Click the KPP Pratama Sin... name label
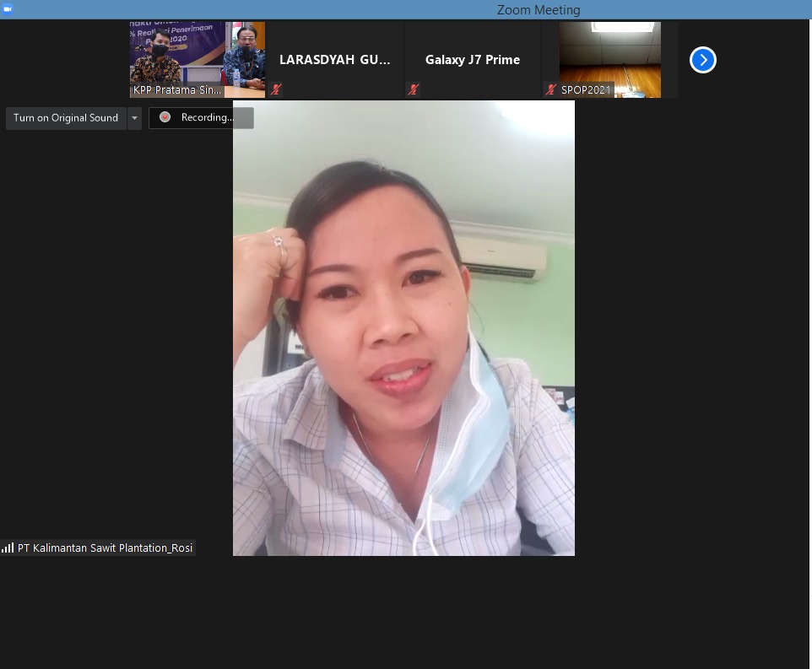812x669 pixels. point(177,89)
